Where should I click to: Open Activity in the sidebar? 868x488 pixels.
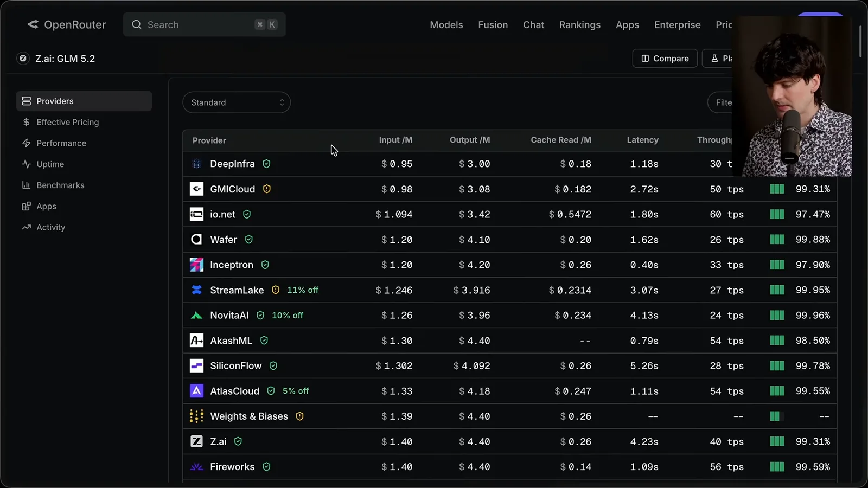[x=84, y=227]
